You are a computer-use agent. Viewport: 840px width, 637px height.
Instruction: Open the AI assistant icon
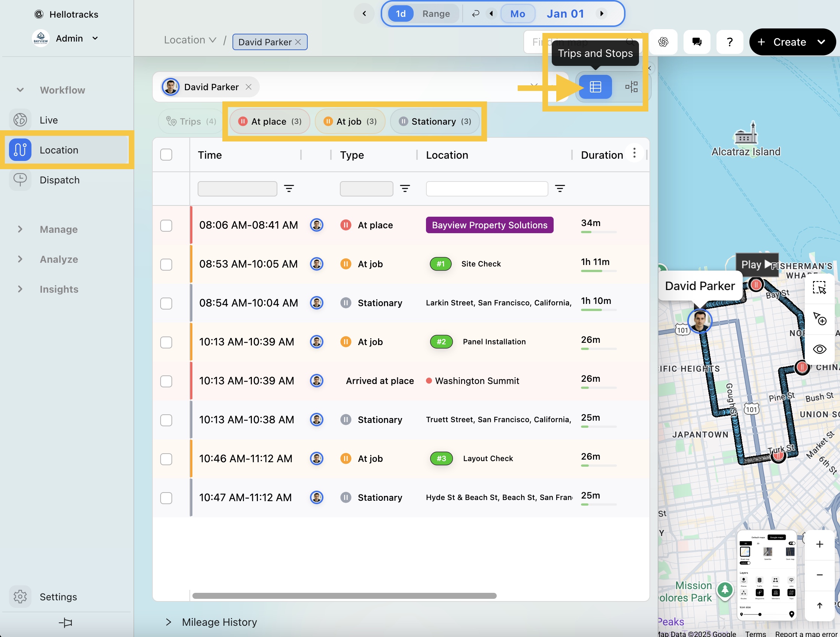(x=663, y=42)
